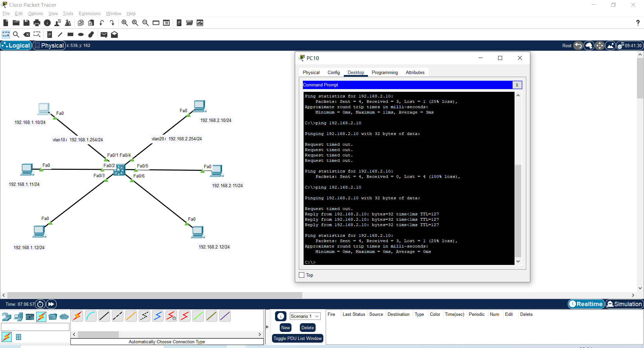Click the Toggle PDU List Window button
Viewport: 644px width, 348px height.
coord(298,338)
